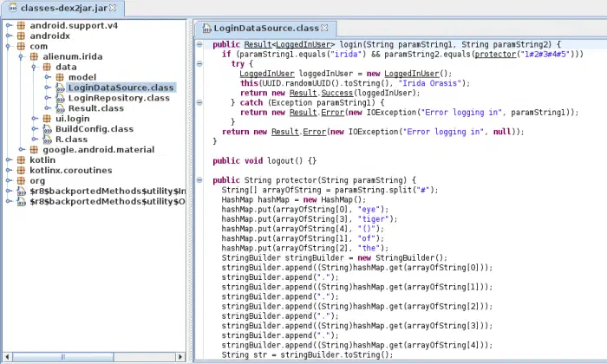Image resolution: width=607 pixels, height=364 pixels.
Task: Click the google.android.material package icon
Action: [x=34, y=150]
